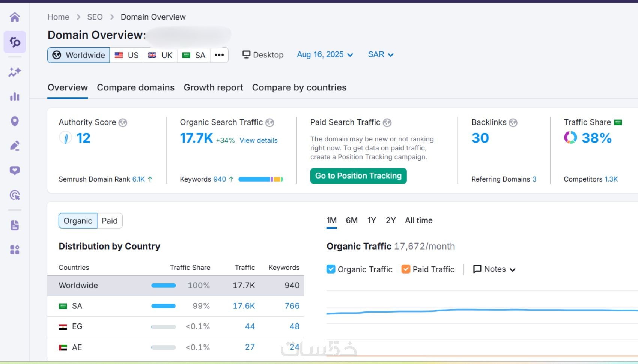Image resolution: width=638 pixels, height=364 pixels.
Task: Open the SAR currency dropdown
Action: pos(381,55)
